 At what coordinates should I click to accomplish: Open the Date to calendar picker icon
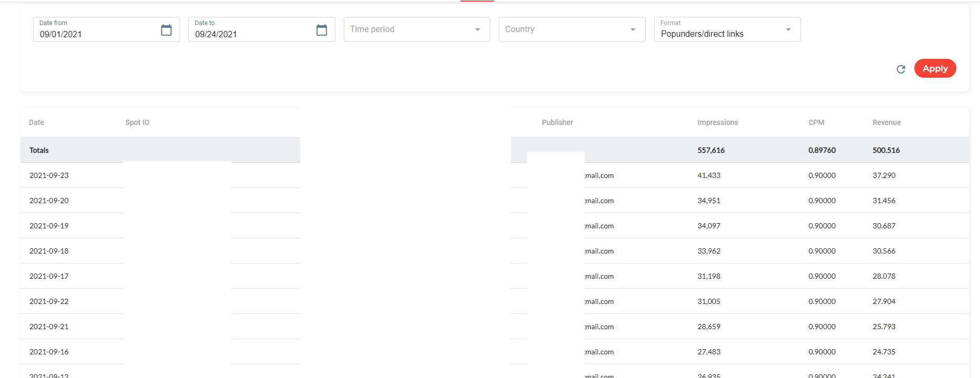click(x=321, y=30)
